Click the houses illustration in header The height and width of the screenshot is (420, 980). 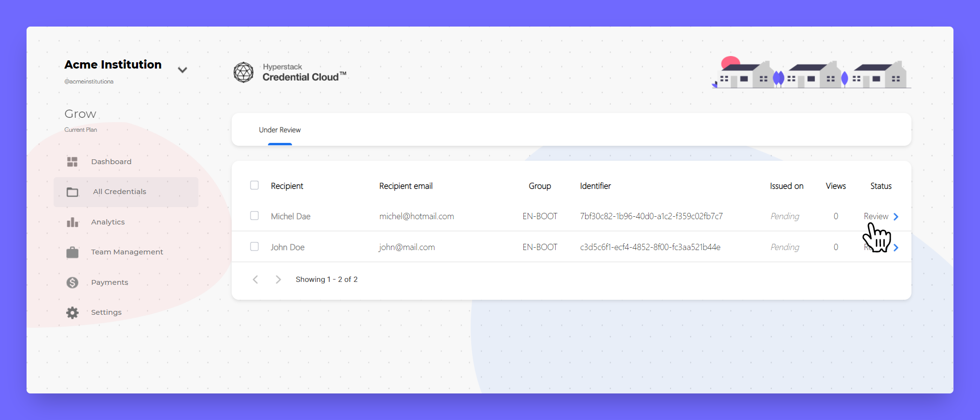(811, 73)
